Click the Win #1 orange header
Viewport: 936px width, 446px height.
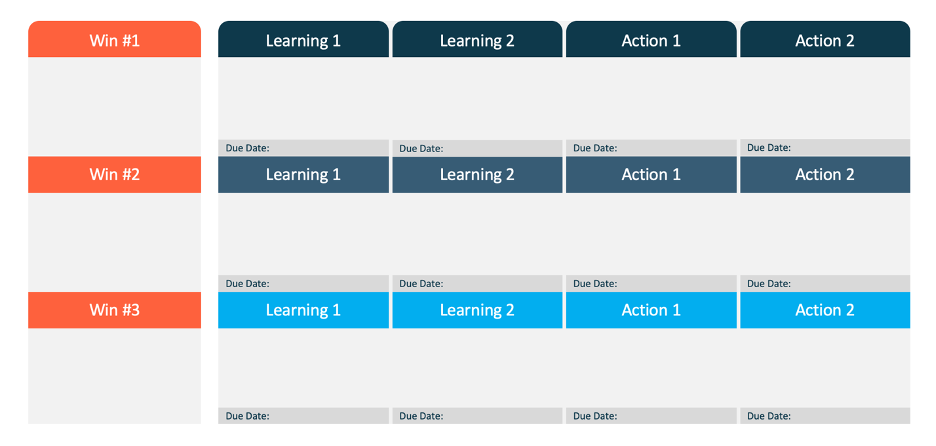pos(115,39)
